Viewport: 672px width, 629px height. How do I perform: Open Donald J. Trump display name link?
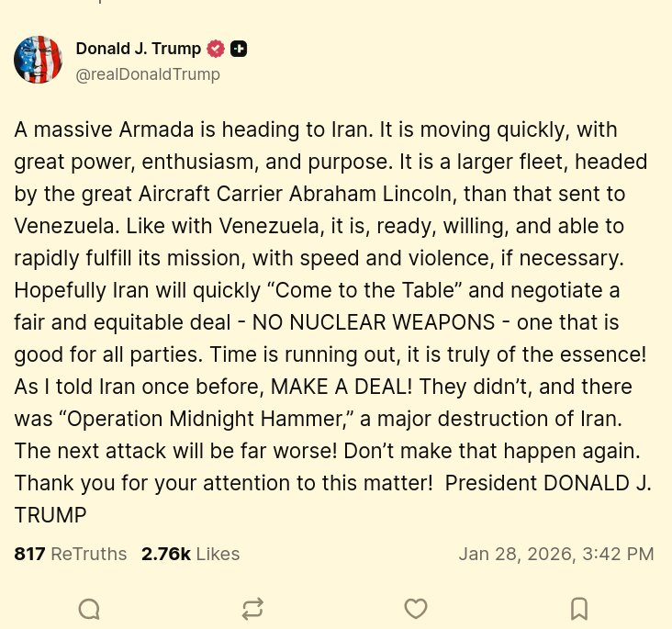[x=138, y=49]
